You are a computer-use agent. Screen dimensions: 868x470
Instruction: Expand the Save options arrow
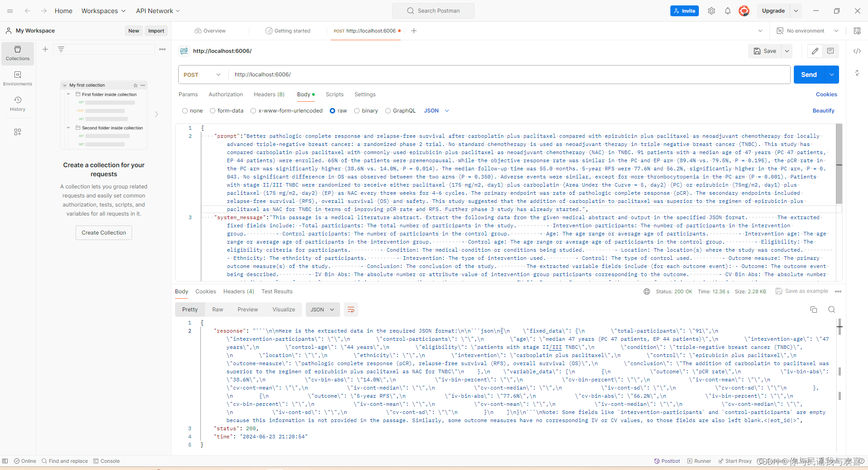click(x=787, y=51)
